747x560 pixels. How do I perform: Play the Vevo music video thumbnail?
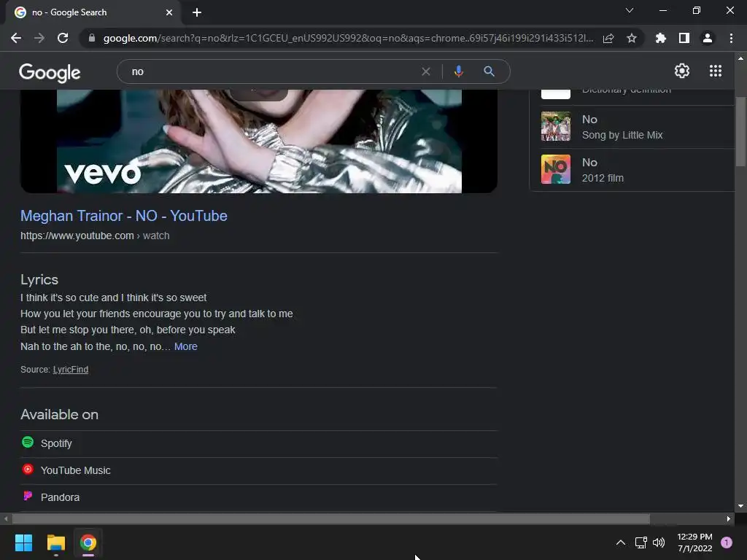259,141
